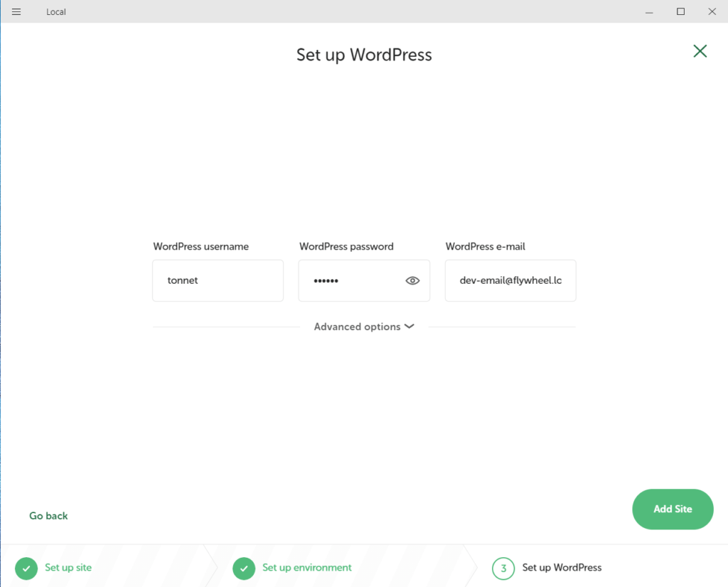Minimize the Local window
Image resolution: width=728 pixels, height=587 pixels.
tap(649, 12)
